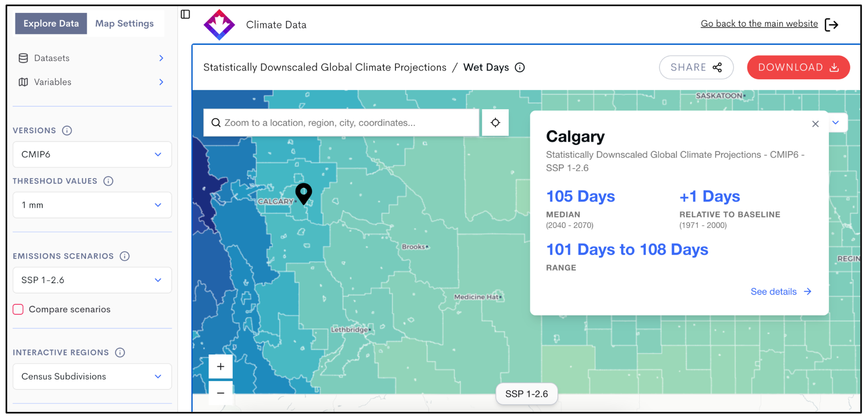Click the Wet Days info icon

519,68
